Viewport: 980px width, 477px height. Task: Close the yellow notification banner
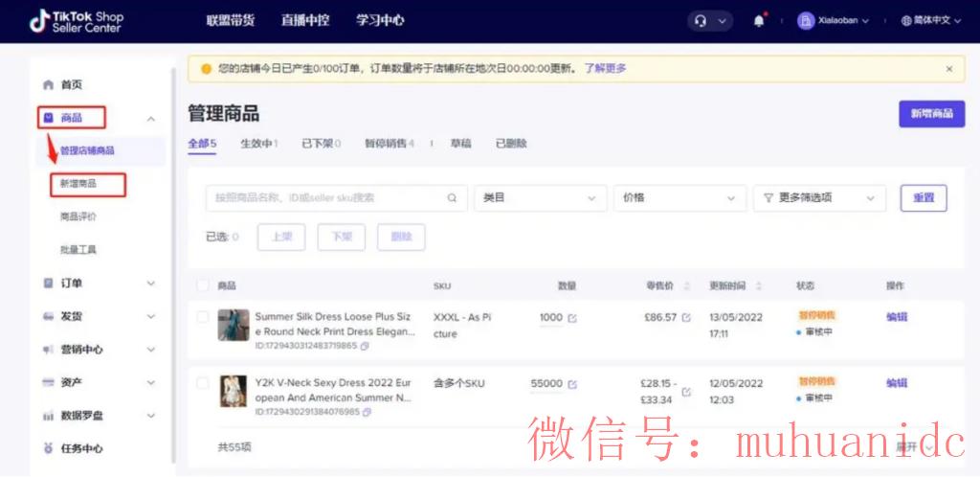(x=948, y=69)
